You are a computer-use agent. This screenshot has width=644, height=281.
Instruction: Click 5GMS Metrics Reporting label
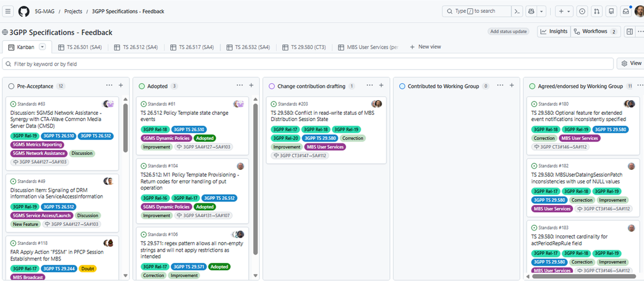[x=37, y=145]
